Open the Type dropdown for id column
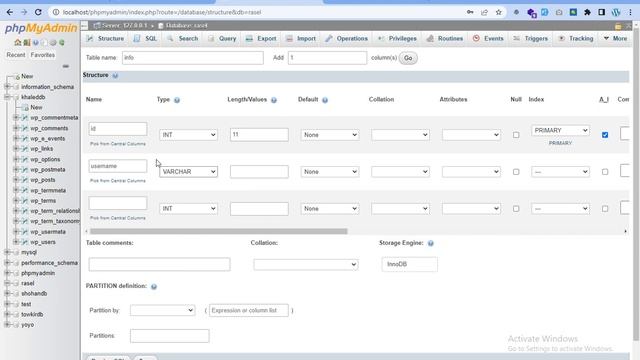This screenshot has height=360, width=640. tap(188, 135)
